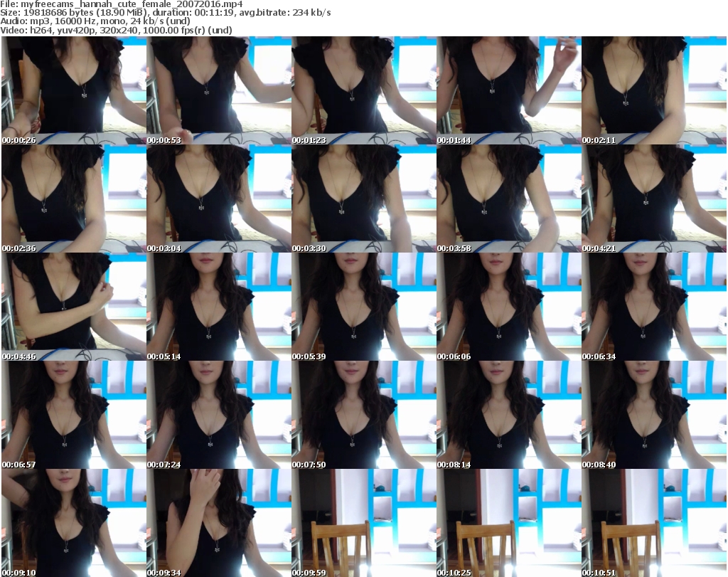Choose the preview frame at 00:07:24

[x=219, y=415]
